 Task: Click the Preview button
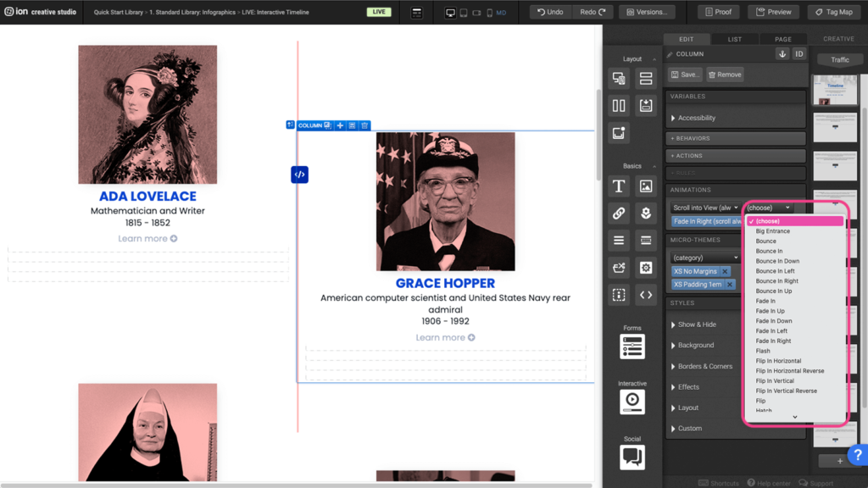[773, 12]
